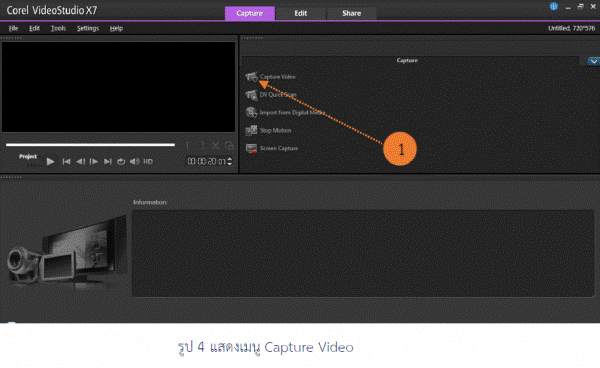
Task: Step forward one frame with Next
Action: click(x=93, y=161)
